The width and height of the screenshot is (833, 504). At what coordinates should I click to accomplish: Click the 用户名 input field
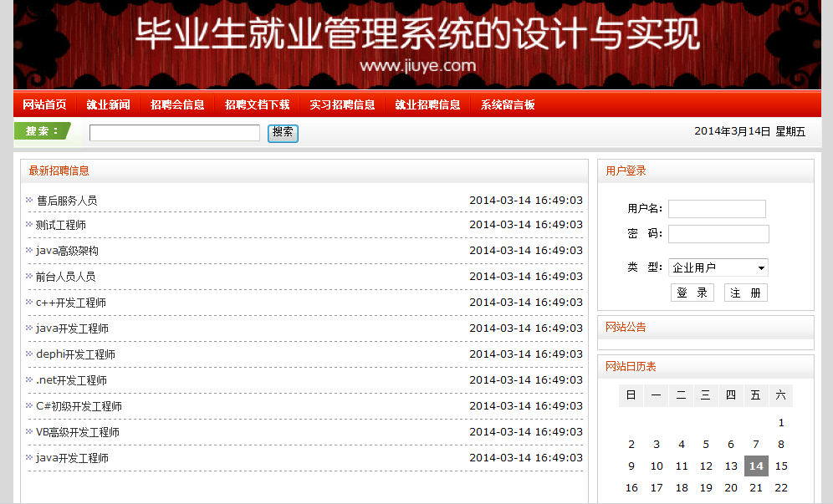[717, 209]
